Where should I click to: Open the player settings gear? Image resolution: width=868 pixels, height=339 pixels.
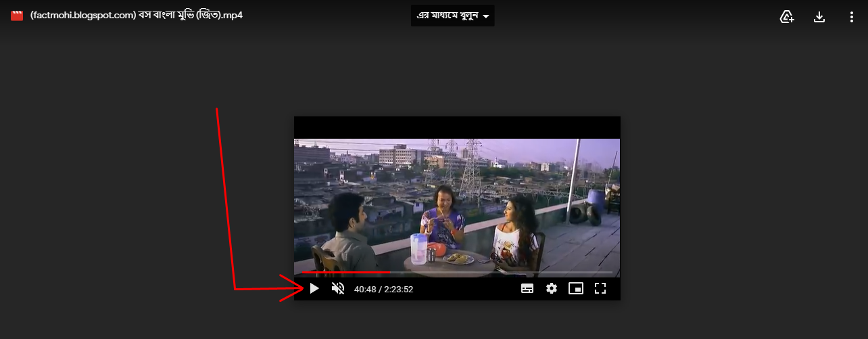click(x=552, y=289)
